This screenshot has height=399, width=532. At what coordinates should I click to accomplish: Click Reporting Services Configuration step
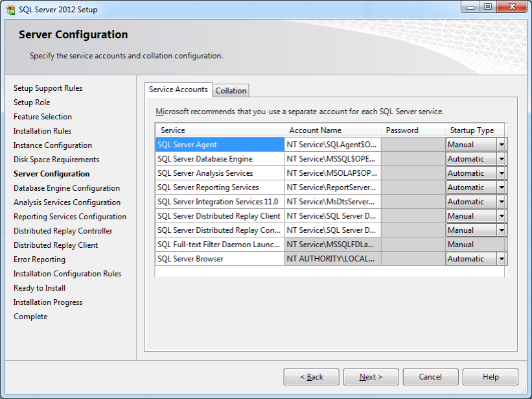pos(70,217)
